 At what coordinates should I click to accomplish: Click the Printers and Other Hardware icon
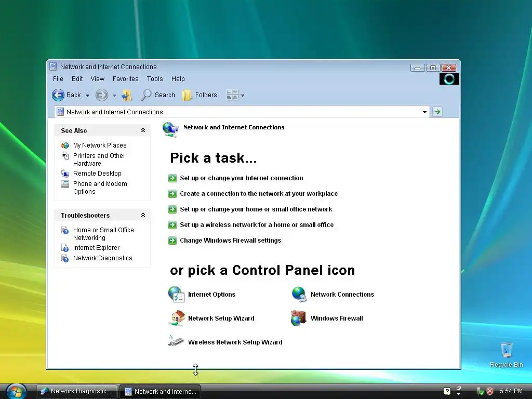65,156
